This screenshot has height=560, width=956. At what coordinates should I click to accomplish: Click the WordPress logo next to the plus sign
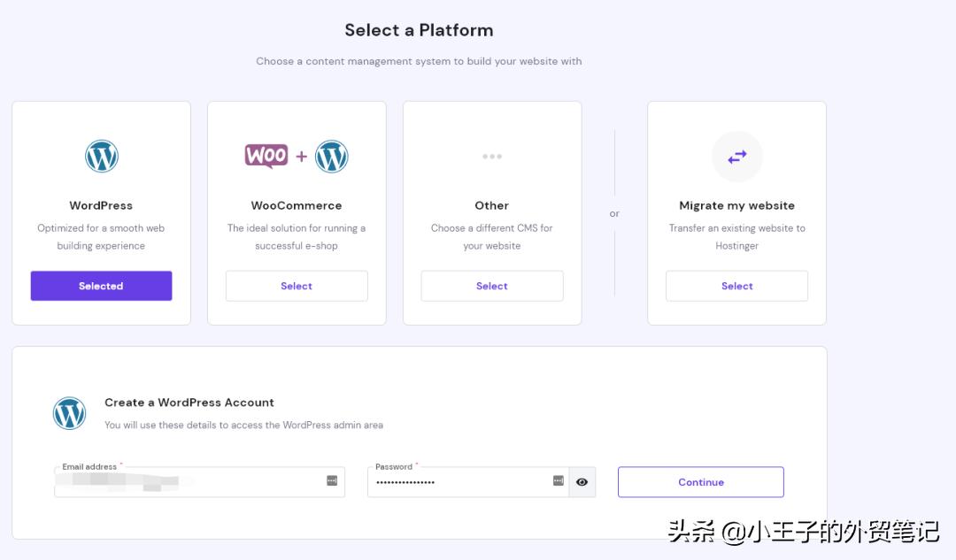pos(333,156)
